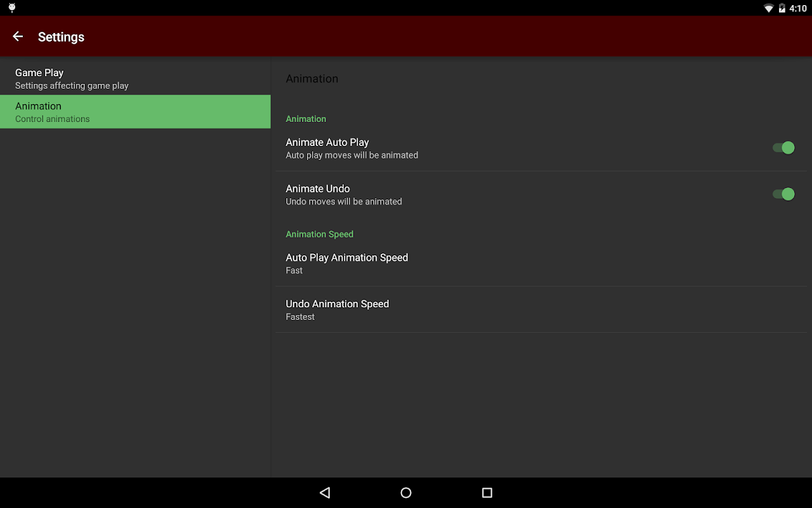Tap the battery status icon

[x=782, y=8]
